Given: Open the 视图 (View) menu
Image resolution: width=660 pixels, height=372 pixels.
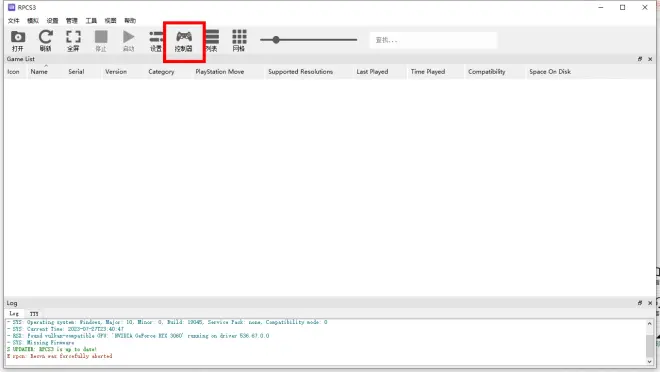Looking at the screenshot, I should point(110,21).
